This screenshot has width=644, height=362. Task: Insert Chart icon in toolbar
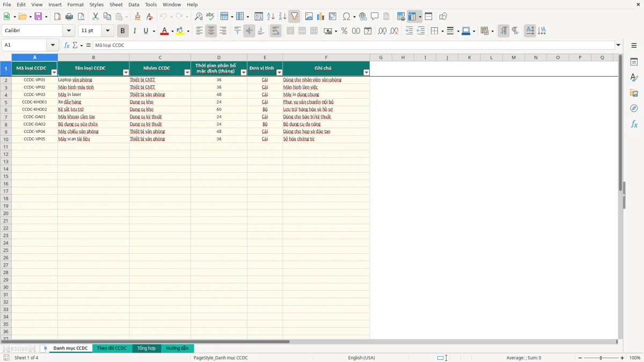(x=321, y=17)
